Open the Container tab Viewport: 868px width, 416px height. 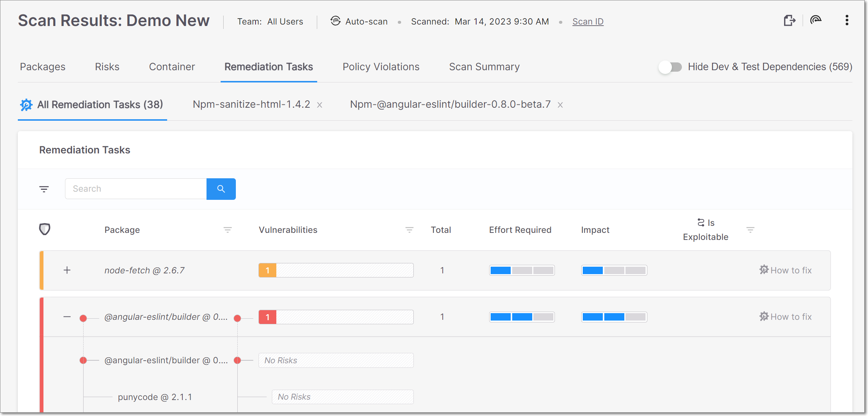(172, 67)
